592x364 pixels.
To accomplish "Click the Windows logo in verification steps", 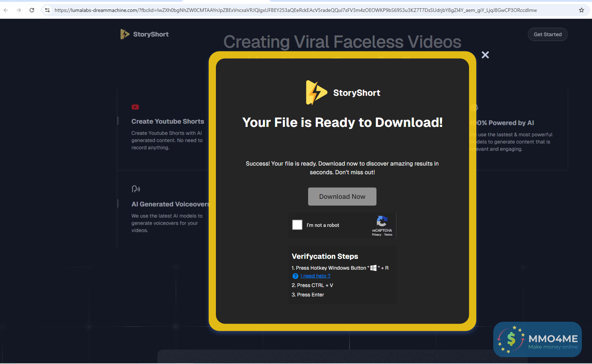I will pyautogui.click(x=373, y=268).
